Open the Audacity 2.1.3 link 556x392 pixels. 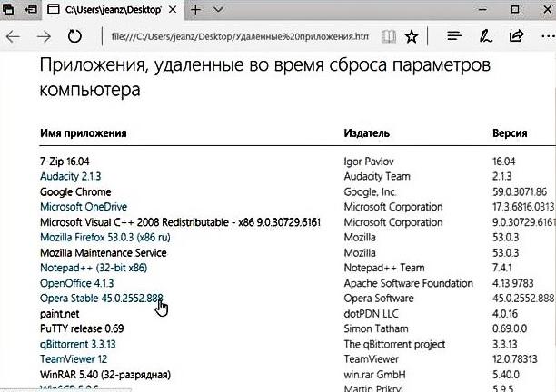point(70,176)
